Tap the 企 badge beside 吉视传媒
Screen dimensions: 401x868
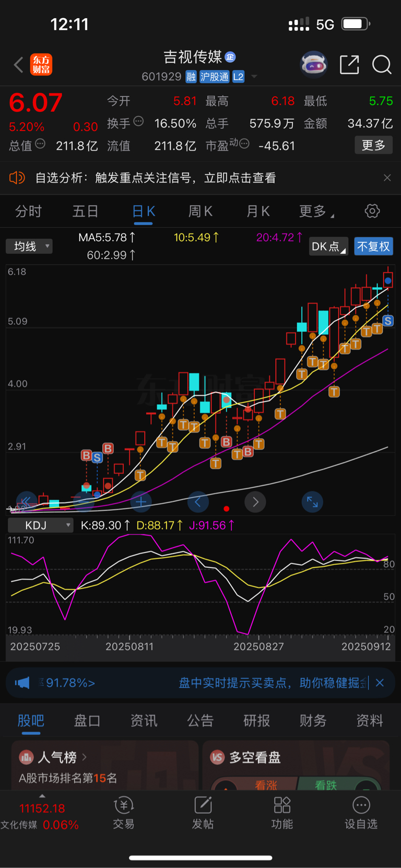230,56
